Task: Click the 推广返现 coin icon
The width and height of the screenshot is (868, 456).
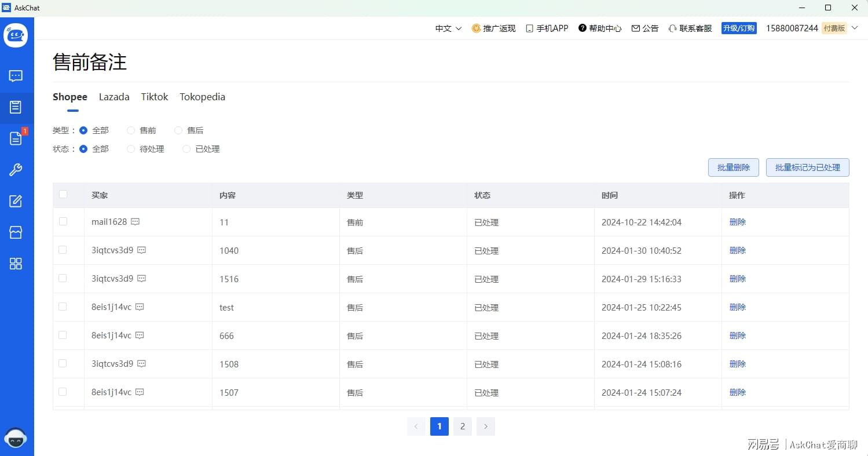Action: coord(476,28)
